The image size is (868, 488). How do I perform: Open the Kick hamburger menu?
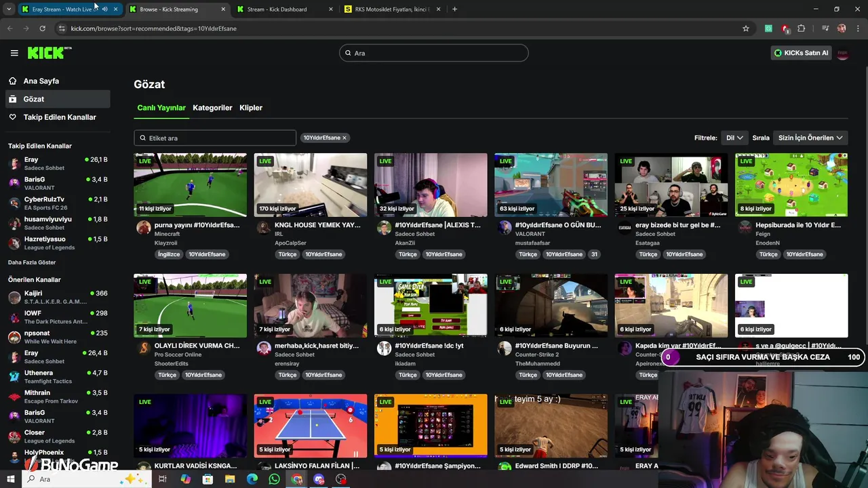point(14,53)
